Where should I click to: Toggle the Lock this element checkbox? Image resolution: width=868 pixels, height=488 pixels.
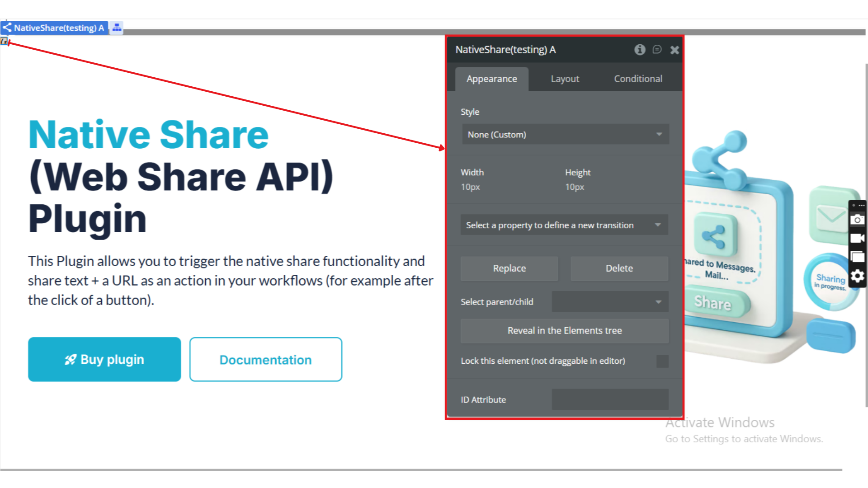click(x=662, y=361)
